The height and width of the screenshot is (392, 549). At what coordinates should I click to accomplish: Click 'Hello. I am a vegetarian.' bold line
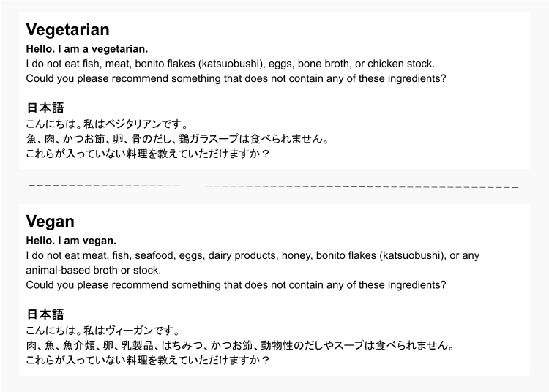click(87, 49)
